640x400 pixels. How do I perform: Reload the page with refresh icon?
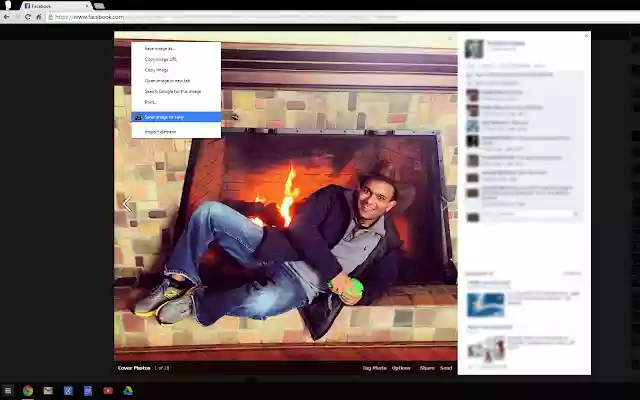coord(28,17)
